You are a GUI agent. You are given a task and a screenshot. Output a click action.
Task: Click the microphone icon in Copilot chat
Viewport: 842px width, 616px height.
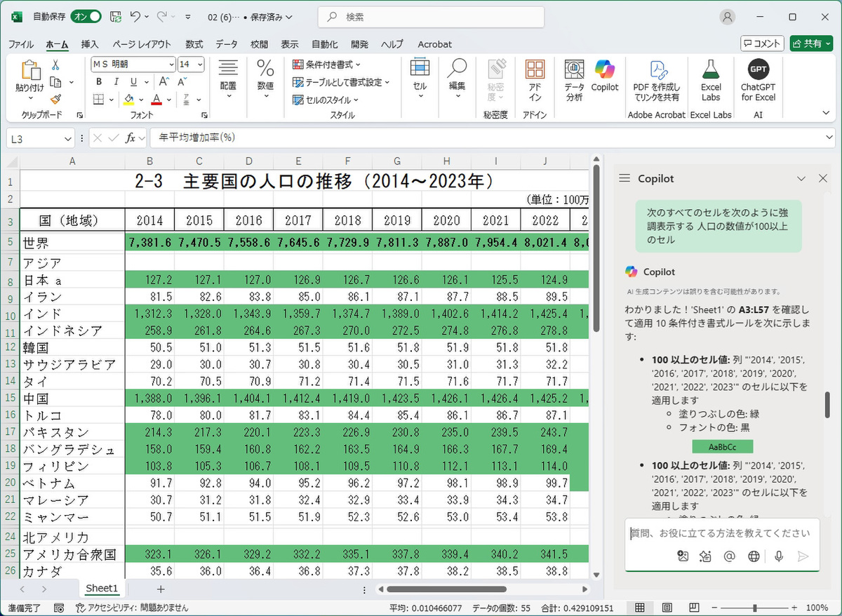coord(777,556)
